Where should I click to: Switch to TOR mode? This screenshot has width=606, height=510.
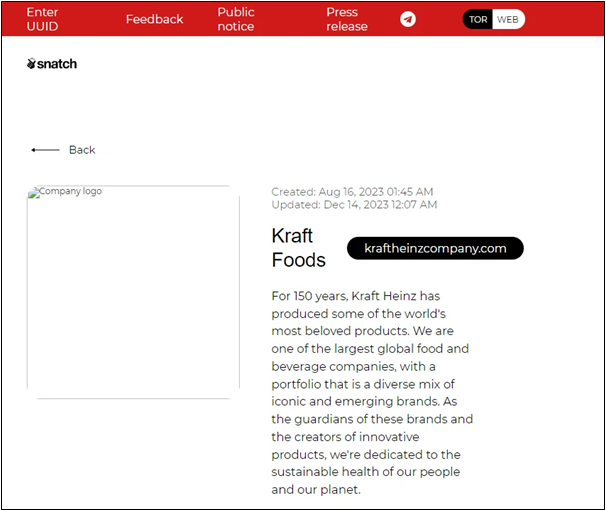point(478,20)
